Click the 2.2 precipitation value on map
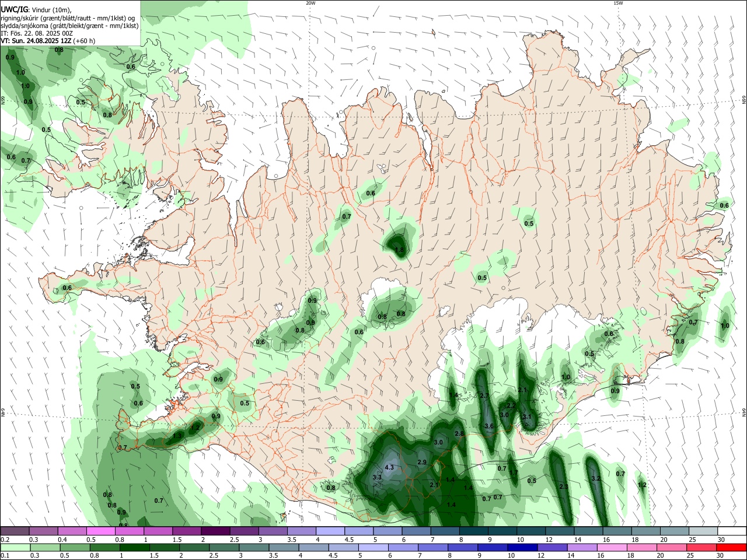The image size is (747, 560). coord(511,405)
